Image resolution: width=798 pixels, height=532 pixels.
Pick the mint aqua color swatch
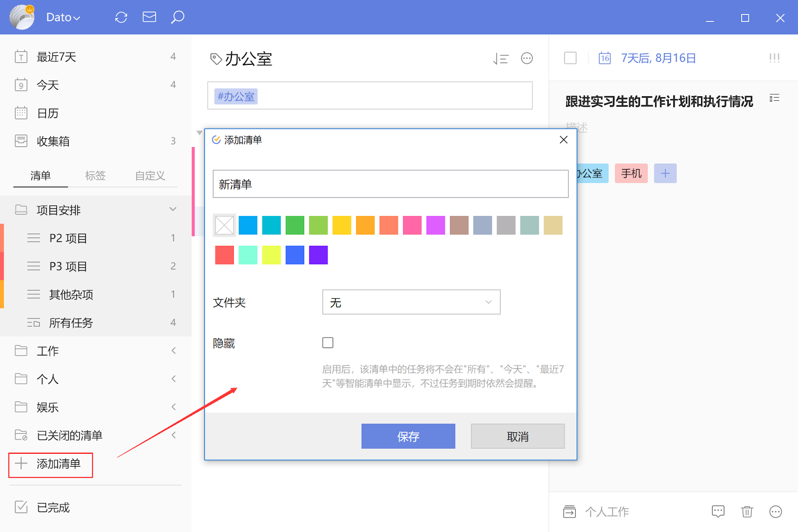pyautogui.click(x=248, y=255)
